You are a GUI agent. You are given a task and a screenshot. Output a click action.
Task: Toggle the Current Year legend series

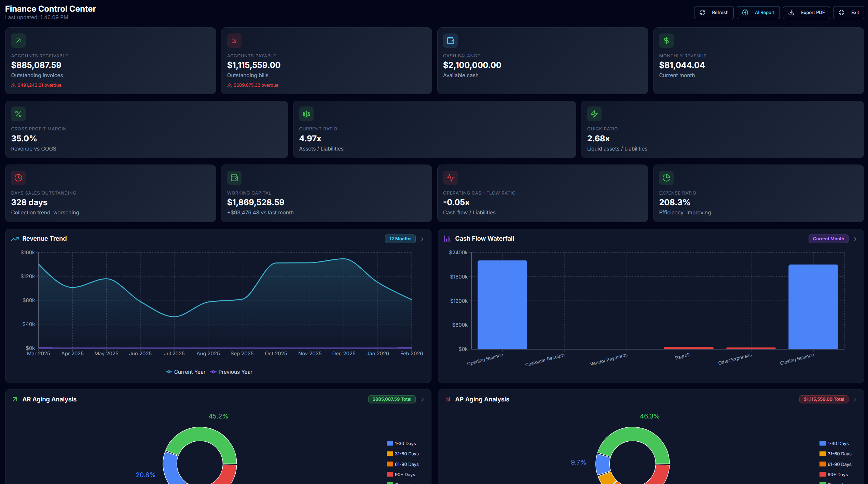185,372
